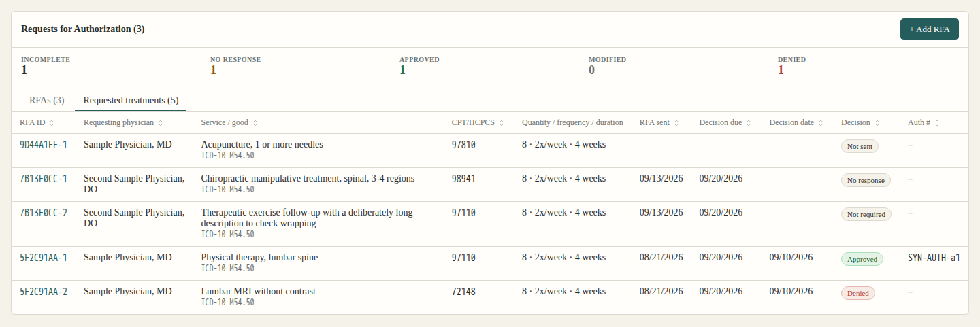Image resolution: width=980 pixels, height=327 pixels.
Task: Click the Add RFA button
Action: pos(929,29)
